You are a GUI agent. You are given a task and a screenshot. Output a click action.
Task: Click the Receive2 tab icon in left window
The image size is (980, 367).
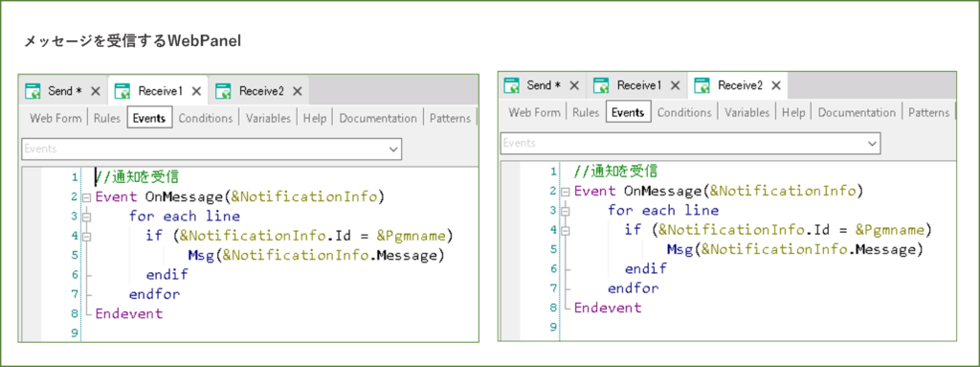click(x=223, y=91)
